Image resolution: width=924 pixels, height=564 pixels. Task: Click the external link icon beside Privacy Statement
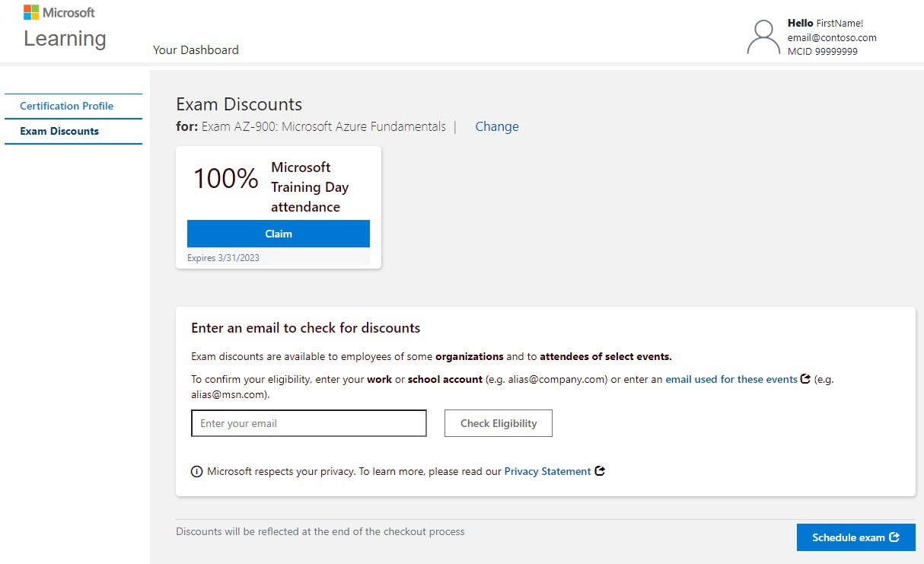(600, 470)
